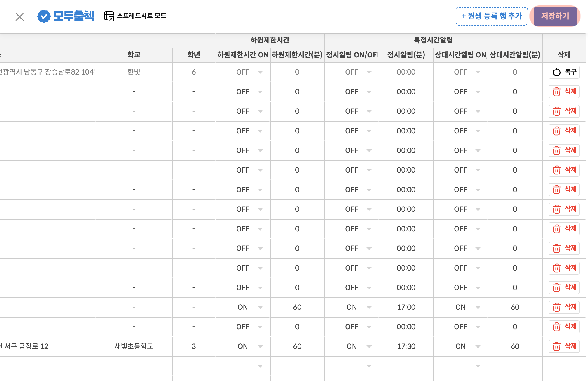The width and height of the screenshot is (588, 381).
Task: Open 정시알림 ON dropdown in 17:00 row
Action: click(369, 307)
